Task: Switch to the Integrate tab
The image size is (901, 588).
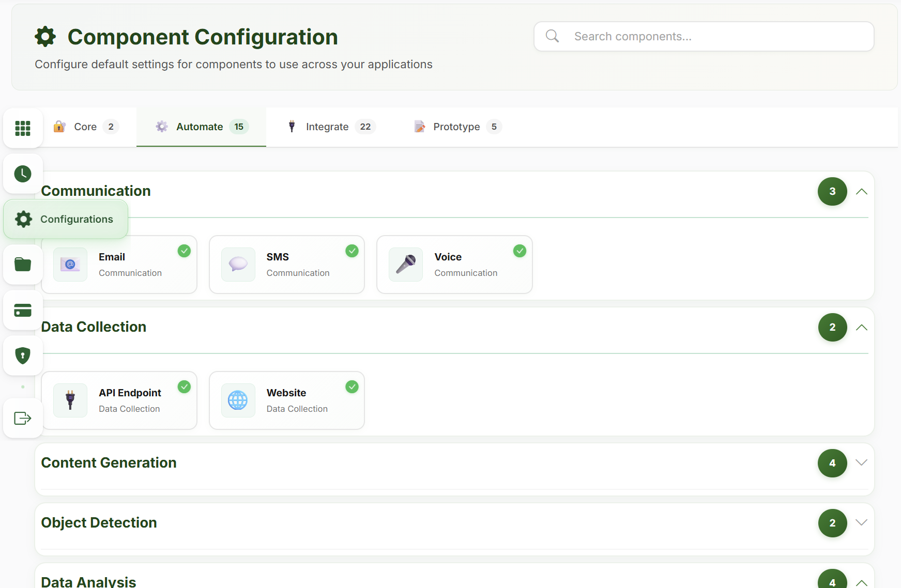Action: click(x=330, y=127)
